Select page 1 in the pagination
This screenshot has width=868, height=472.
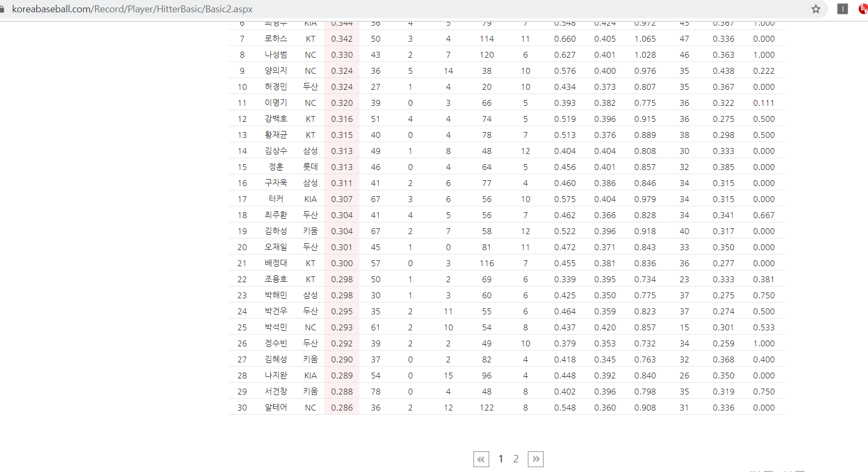coord(501,459)
